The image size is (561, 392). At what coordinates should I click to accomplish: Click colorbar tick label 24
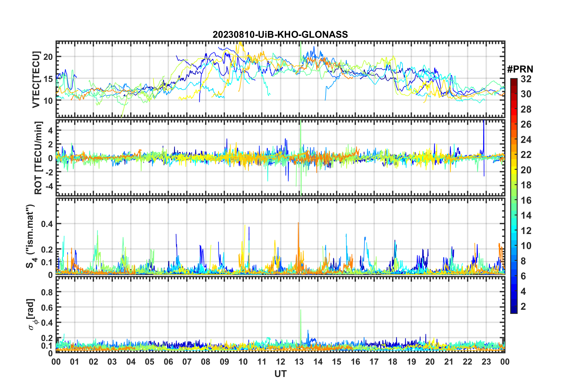coord(526,140)
